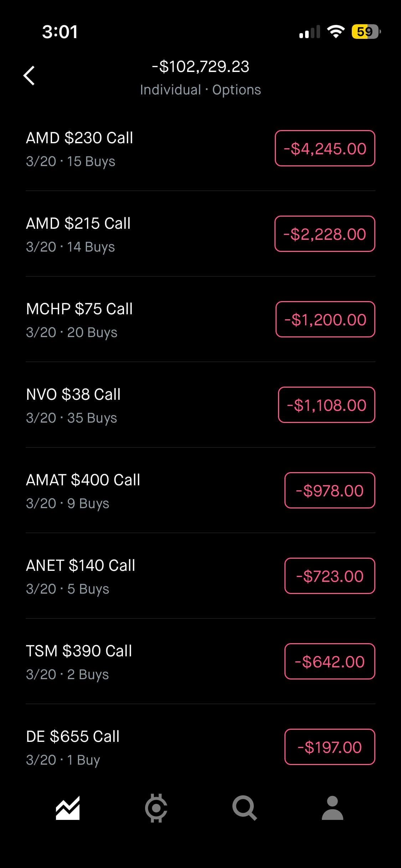Tap the -$102,729.23 total header

tap(200, 67)
